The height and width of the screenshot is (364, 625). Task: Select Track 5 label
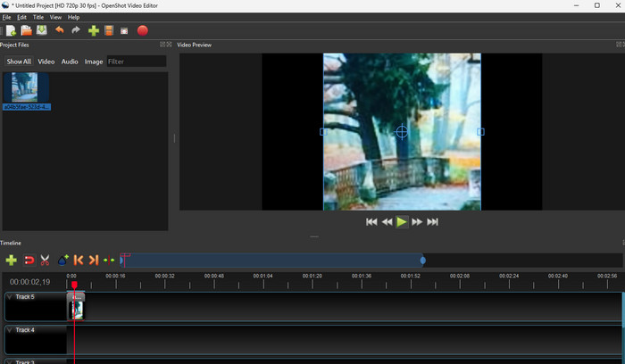coord(25,297)
